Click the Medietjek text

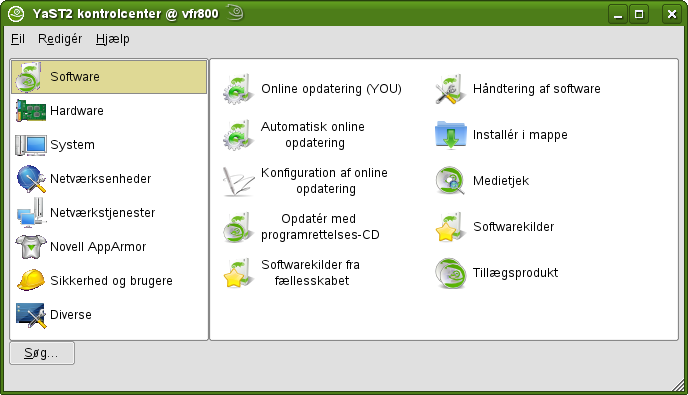click(x=501, y=181)
